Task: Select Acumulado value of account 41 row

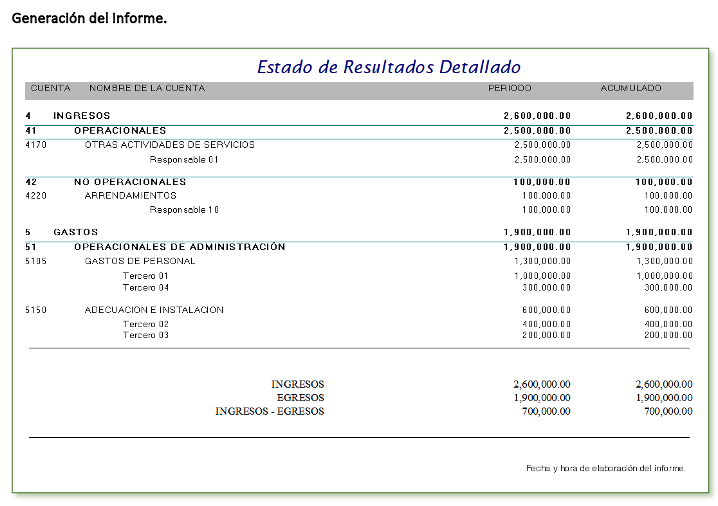Action: (659, 131)
